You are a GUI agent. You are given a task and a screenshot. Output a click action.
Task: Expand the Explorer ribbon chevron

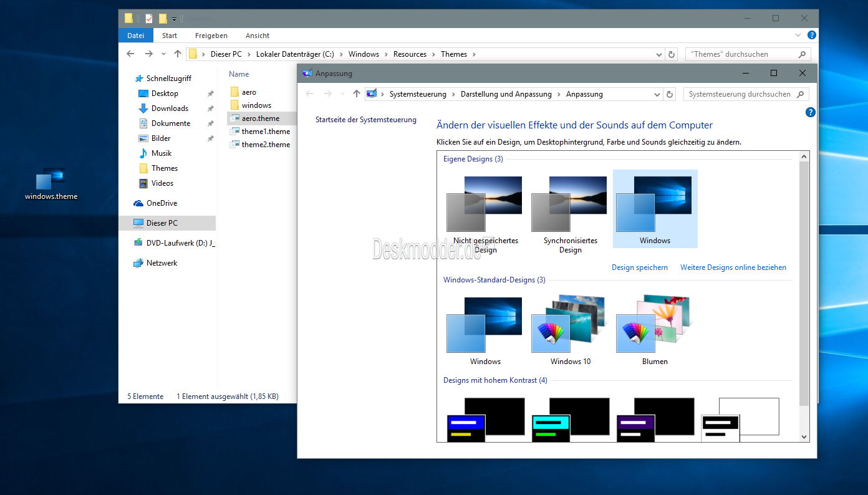pyautogui.click(x=799, y=36)
